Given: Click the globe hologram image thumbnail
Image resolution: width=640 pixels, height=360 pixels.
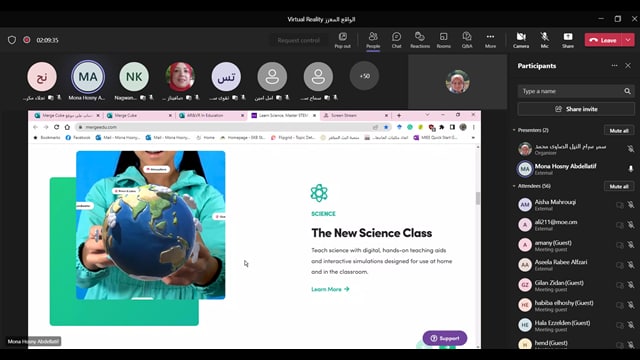Looking at the screenshot, I should point(150,225).
